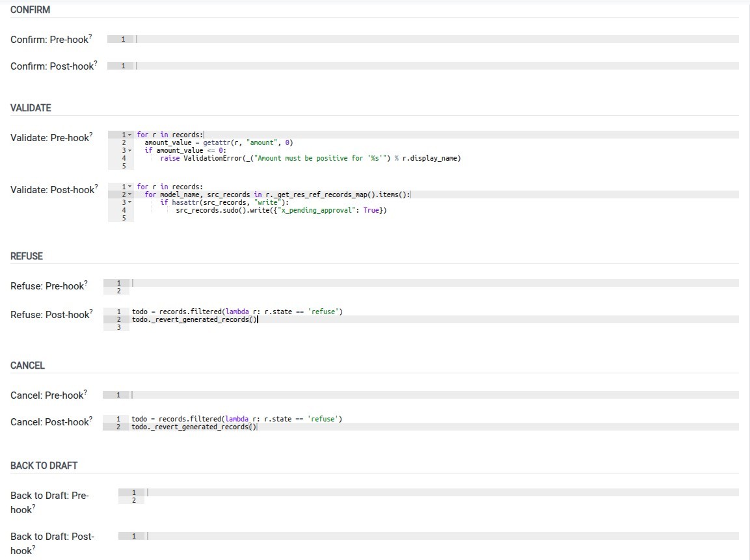Show help mark beside Validate: Post-hook
Screen dimensions: 750x560
coord(96,186)
